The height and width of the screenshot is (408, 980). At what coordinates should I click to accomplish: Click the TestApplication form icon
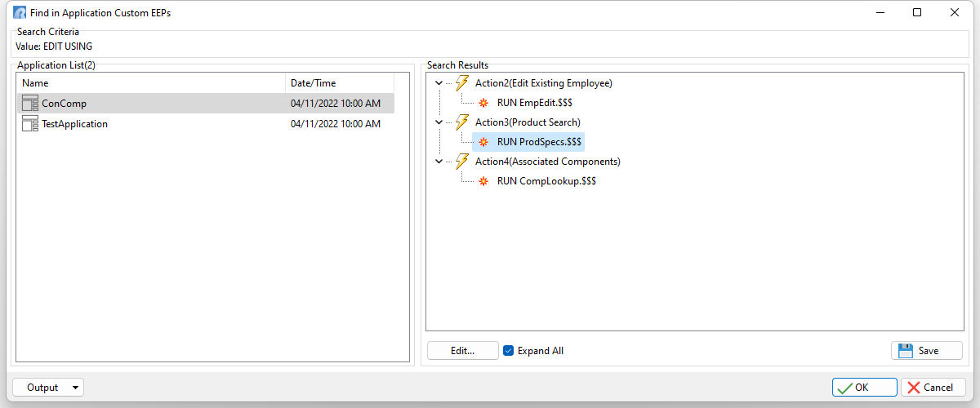pyautogui.click(x=30, y=124)
